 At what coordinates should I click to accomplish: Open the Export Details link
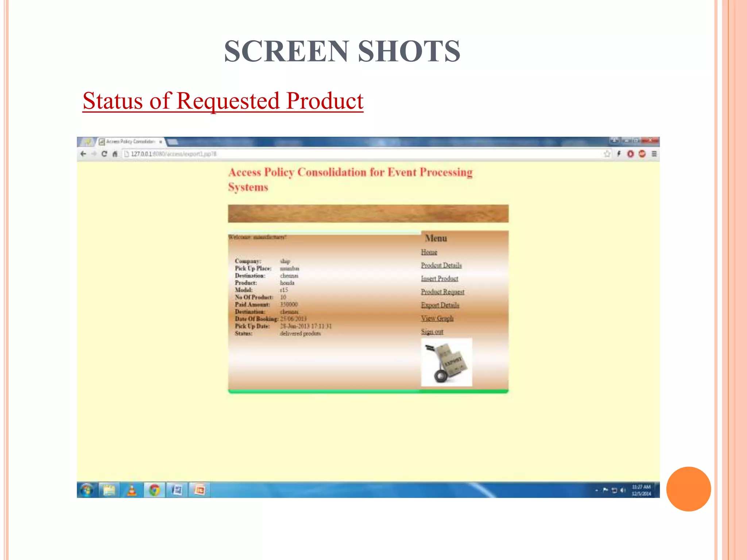click(440, 305)
